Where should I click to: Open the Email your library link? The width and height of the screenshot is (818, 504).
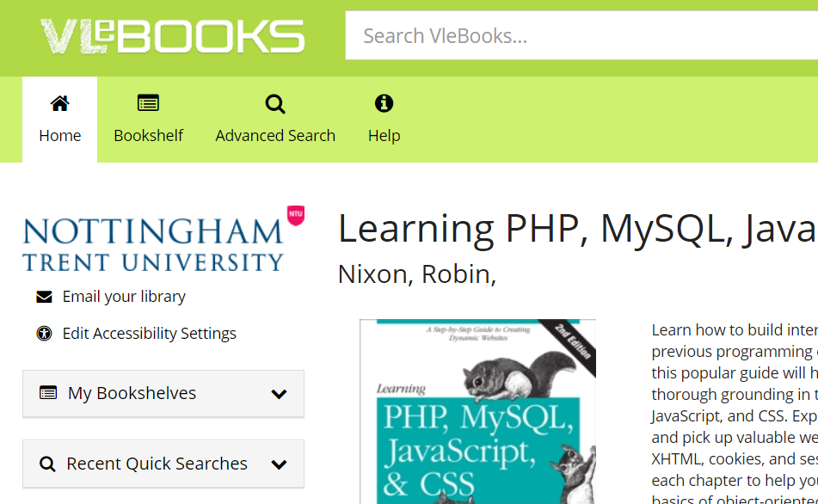click(x=123, y=296)
